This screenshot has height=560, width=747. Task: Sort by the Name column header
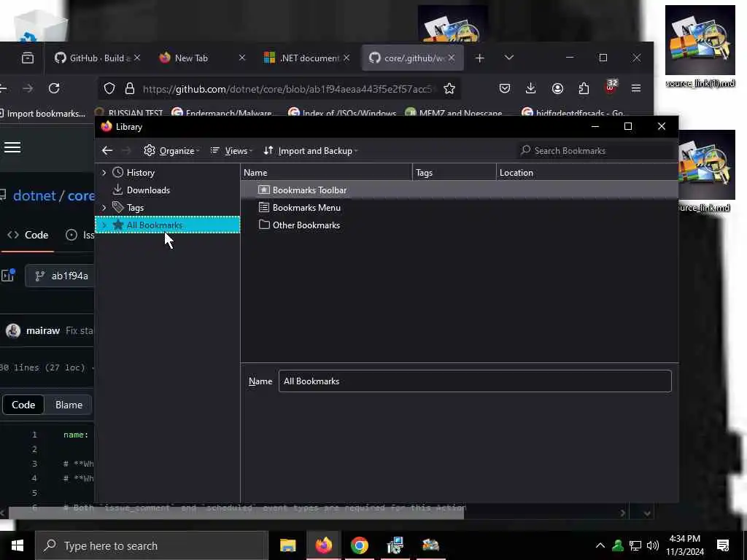tap(326, 172)
